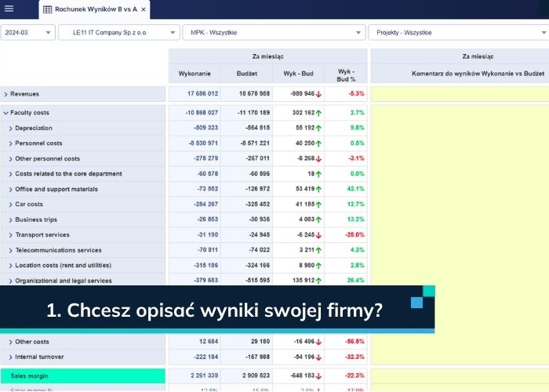The image size is (549, 392).
Task: Select Revenues Wykonanie value 17 686 012
Action: (202, 94)
